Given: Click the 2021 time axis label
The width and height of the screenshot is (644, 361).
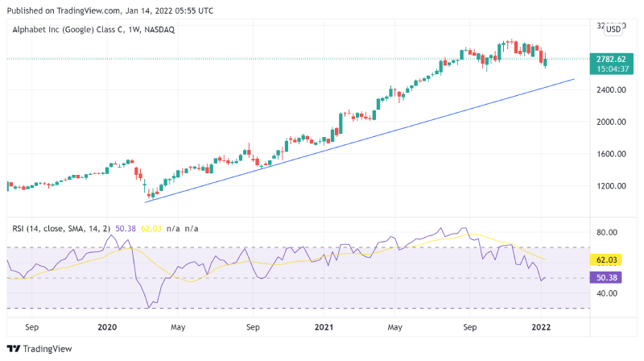Looking at the screenshot, I should [324, 327].
